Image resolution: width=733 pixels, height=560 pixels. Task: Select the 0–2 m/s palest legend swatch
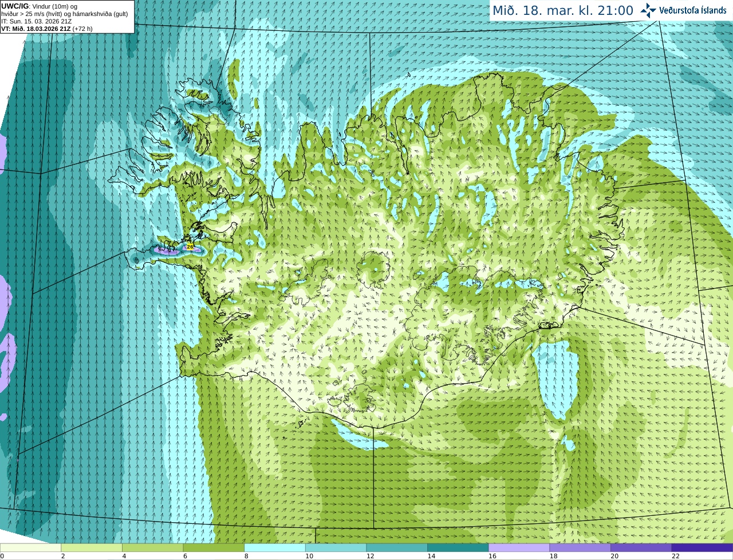click(30, 547)
